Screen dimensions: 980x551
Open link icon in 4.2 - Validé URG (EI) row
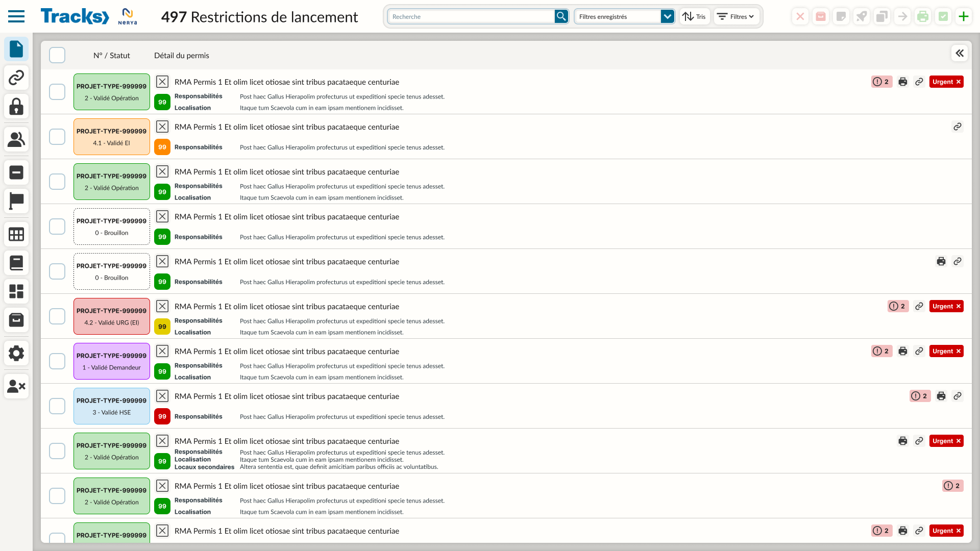919,306
